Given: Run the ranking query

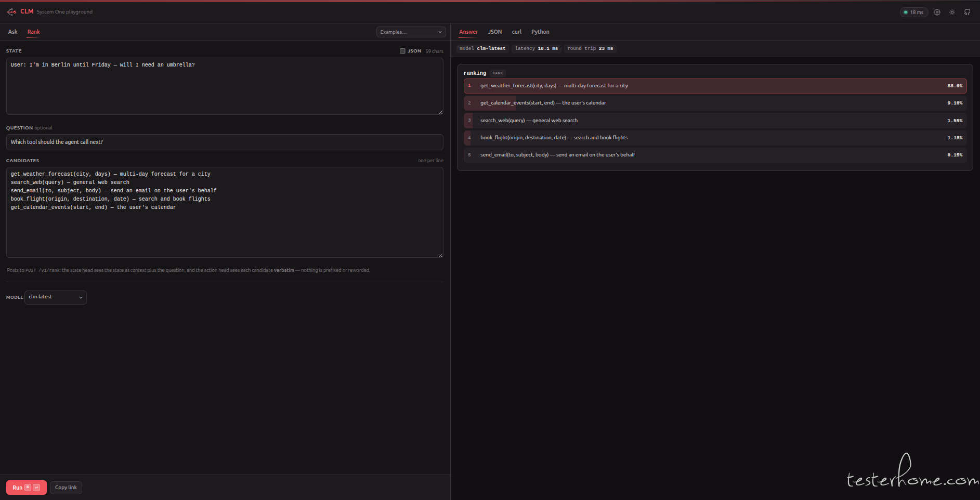Looking at the screenshot, I should 27,488.
